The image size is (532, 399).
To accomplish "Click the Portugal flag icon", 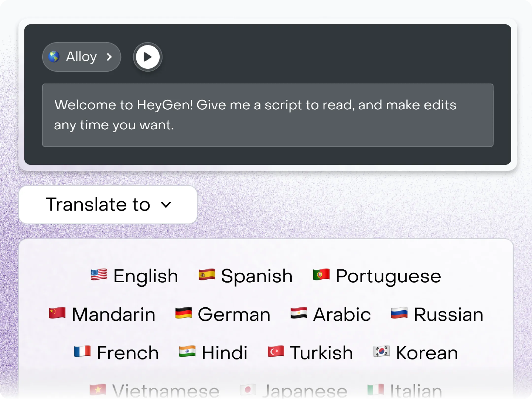I will (x=321, y=275).
